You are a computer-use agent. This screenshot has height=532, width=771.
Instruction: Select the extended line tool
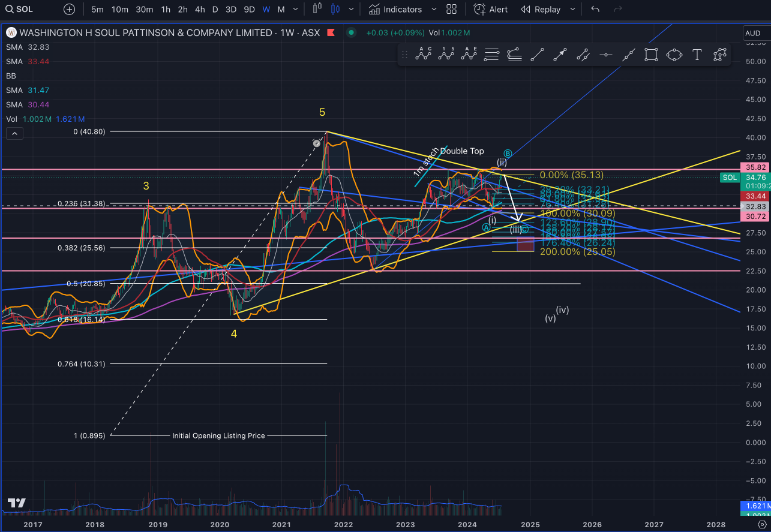pos(628,55)
